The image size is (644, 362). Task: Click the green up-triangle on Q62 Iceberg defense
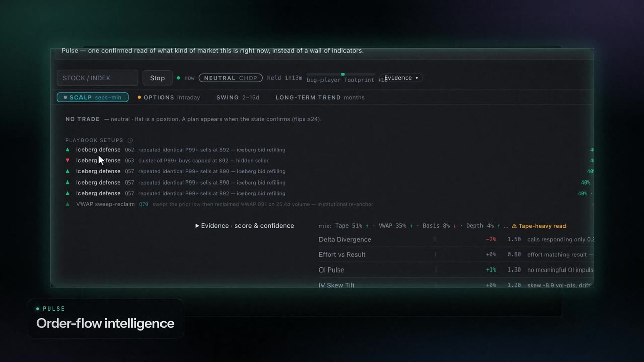tap(68, 150)
